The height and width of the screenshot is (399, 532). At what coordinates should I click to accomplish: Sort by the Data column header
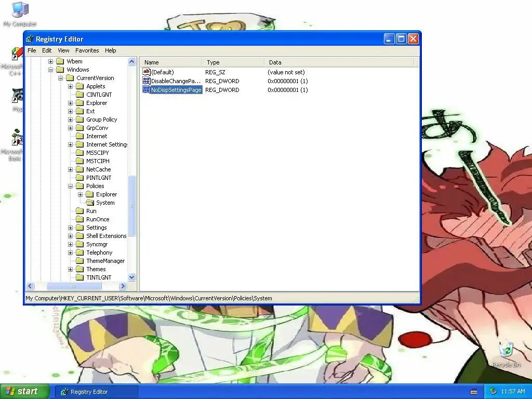[x=339, y=62]
